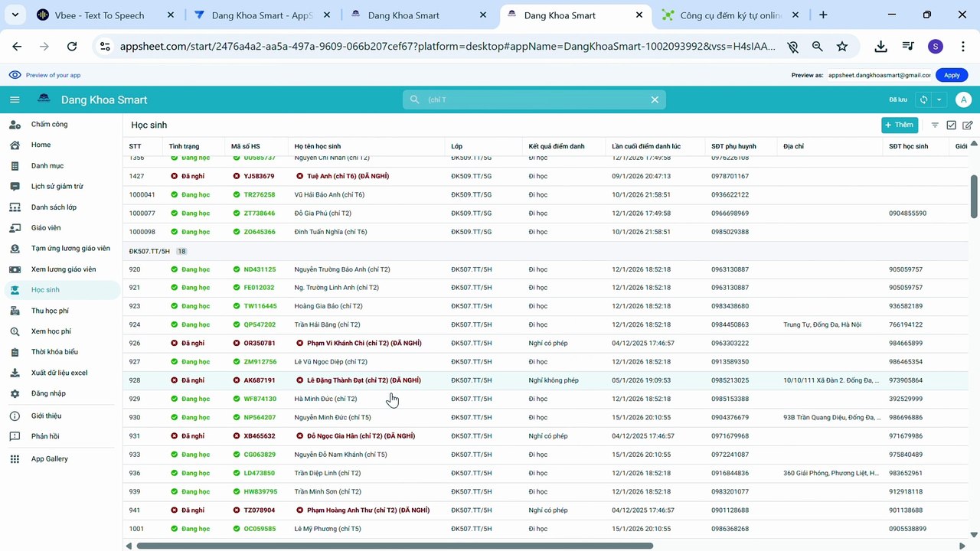Expand the sync options dropdown arrow
The height and width of the screenshot is (551, 980).
click(939, 99)
